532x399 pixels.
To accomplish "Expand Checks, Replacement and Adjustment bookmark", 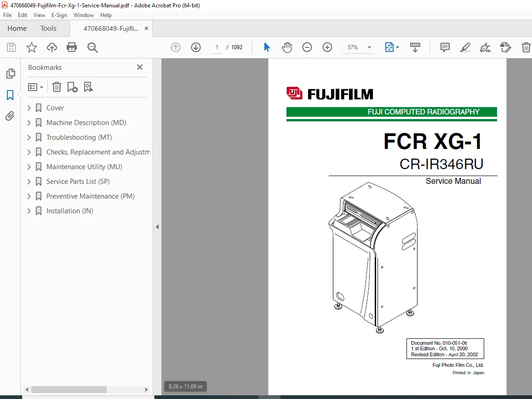I will (x=29, y=152).
